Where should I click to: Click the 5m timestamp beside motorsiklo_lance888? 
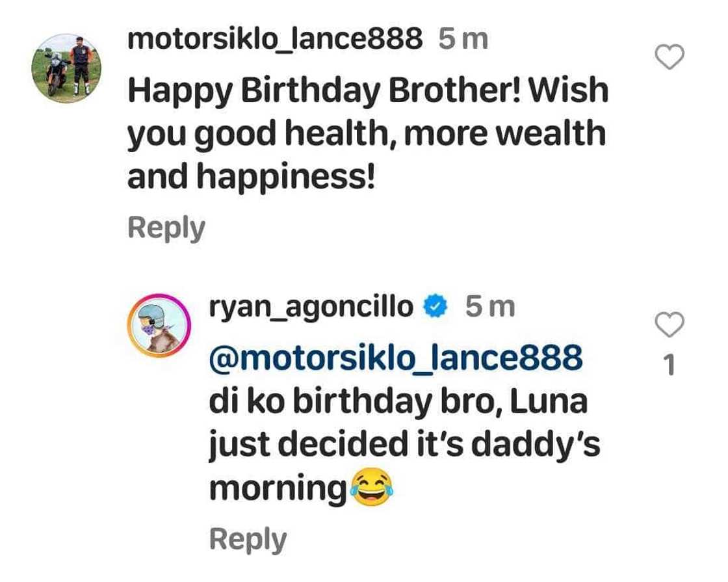click(x=462, y=40)
